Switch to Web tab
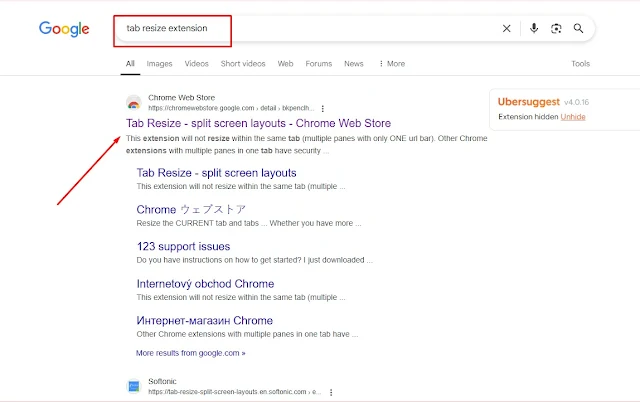640x402 pixels. 285,64
